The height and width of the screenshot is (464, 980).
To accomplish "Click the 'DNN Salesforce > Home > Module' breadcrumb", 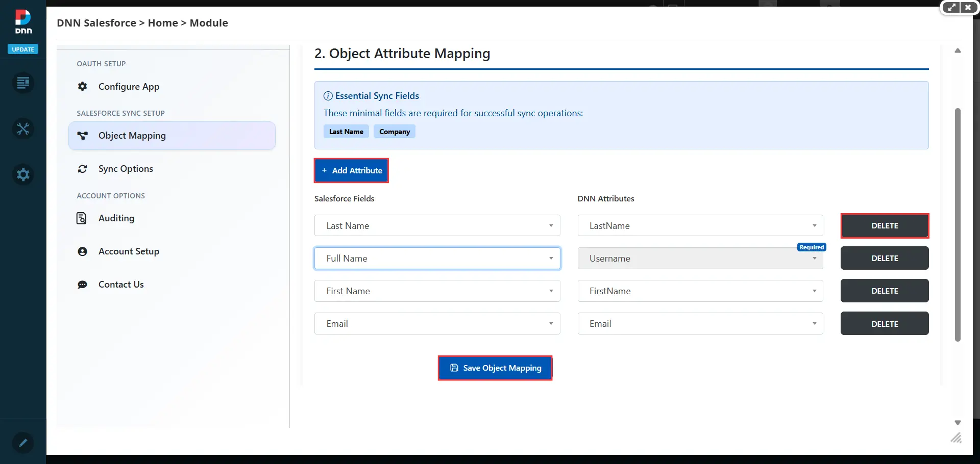I will tap(142, 23).
